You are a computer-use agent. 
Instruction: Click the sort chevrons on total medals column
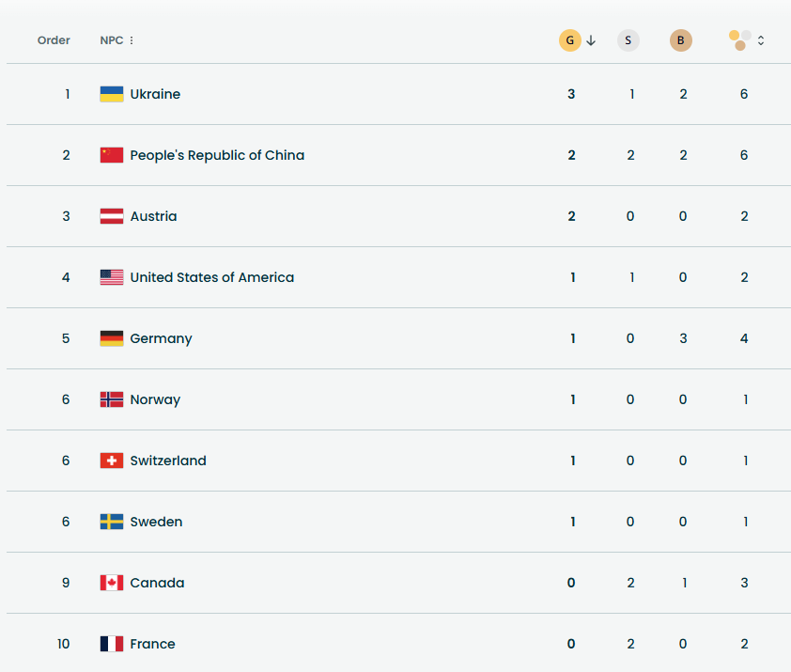(761, 40)
